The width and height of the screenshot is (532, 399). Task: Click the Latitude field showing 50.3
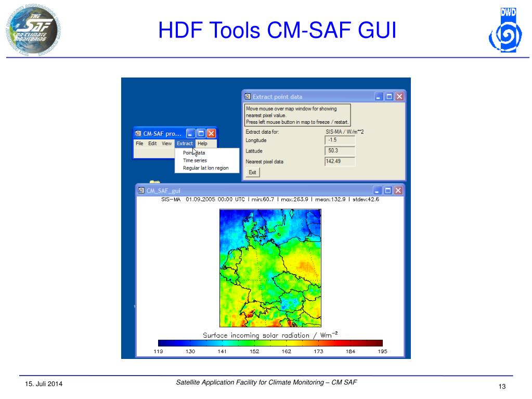(x=340, y=151)
